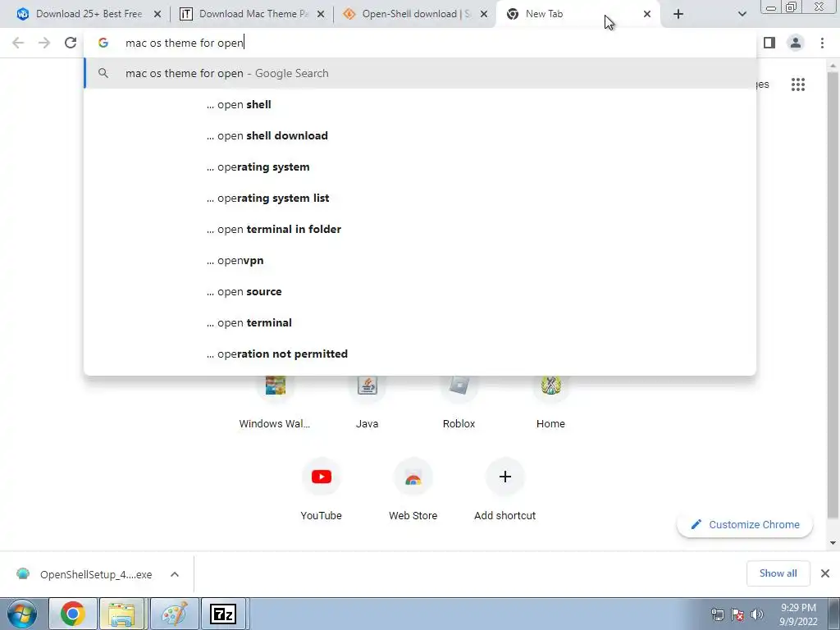This screenshot has width=840, height=630.
Task: Open the Web Store shortcut
Action: point(413,489)
